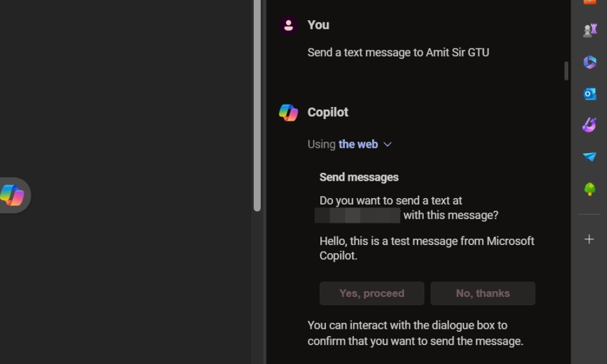Select the message text from Microsoft Copilot
Viewport: 607px width, 364px height.
tap(427, 248)
